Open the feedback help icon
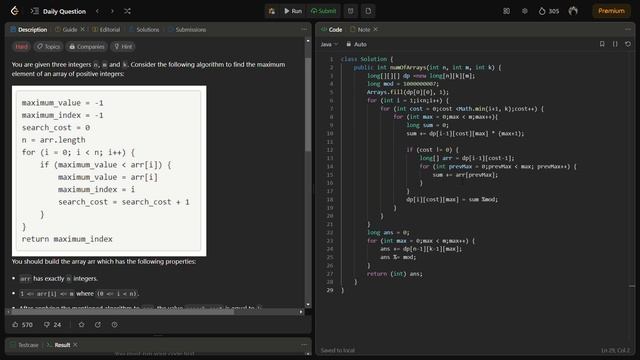This screenshot has width=640, height=360. click(115, 325)
